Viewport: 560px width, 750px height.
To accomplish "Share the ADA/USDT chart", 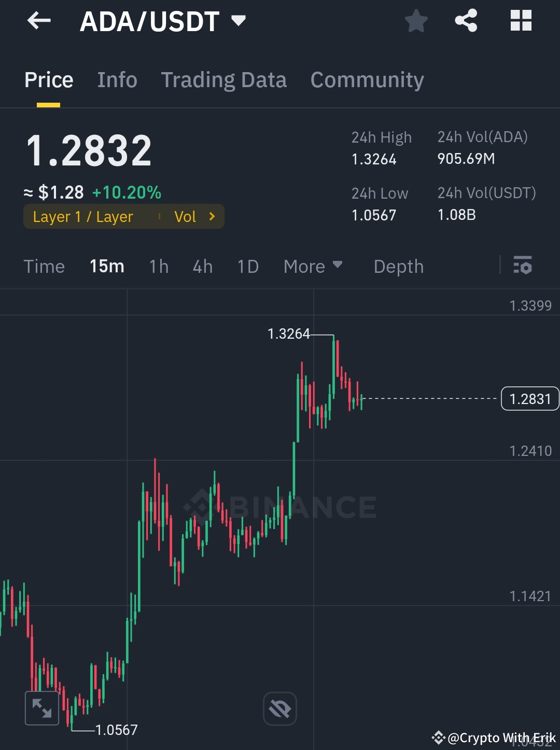I will point(466,21).
